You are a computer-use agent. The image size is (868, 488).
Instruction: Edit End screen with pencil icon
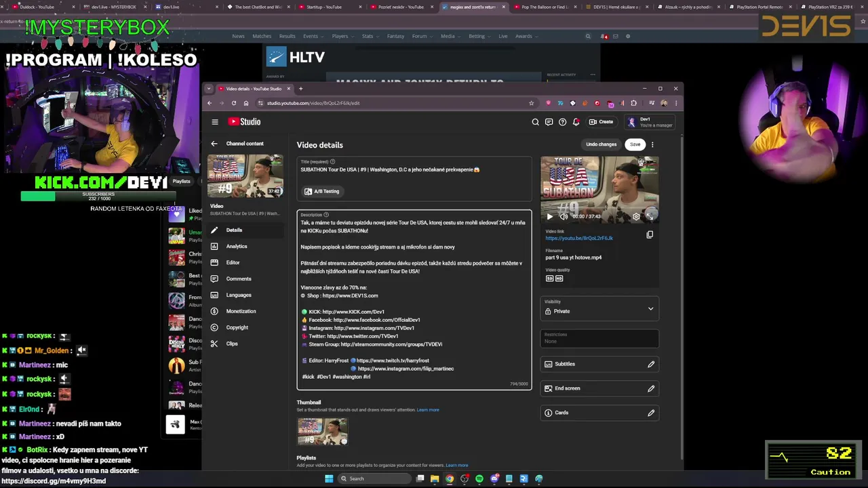(651, 389)
